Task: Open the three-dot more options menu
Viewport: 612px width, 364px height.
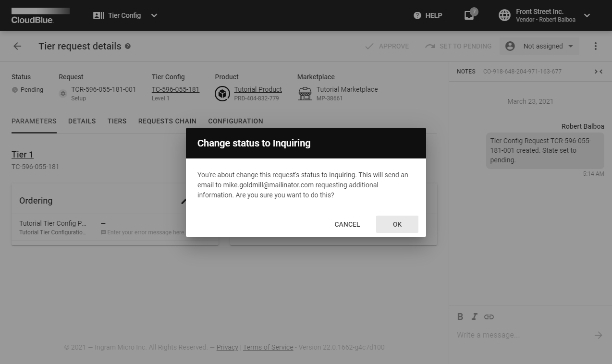Action: pyautogui.click(x=595, y=46)
